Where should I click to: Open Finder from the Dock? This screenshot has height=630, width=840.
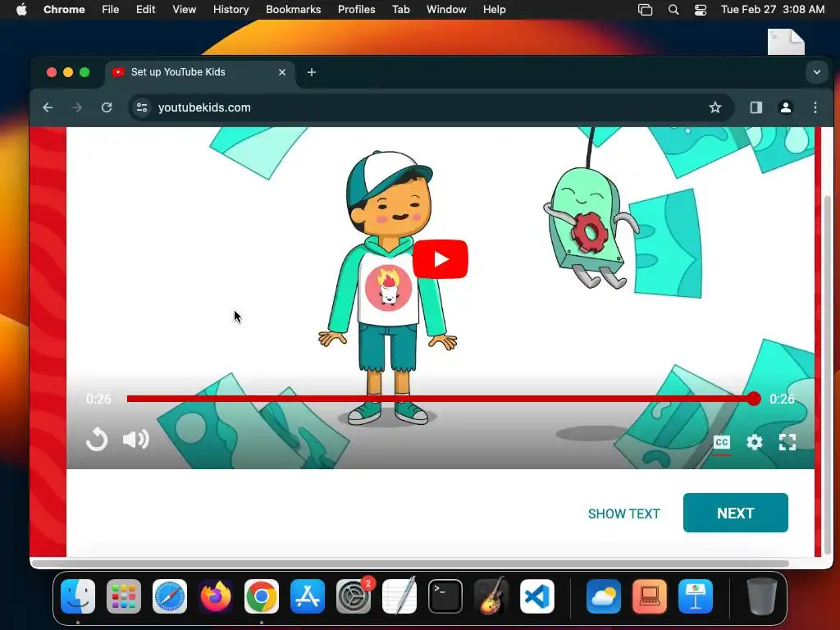point(78,596)
